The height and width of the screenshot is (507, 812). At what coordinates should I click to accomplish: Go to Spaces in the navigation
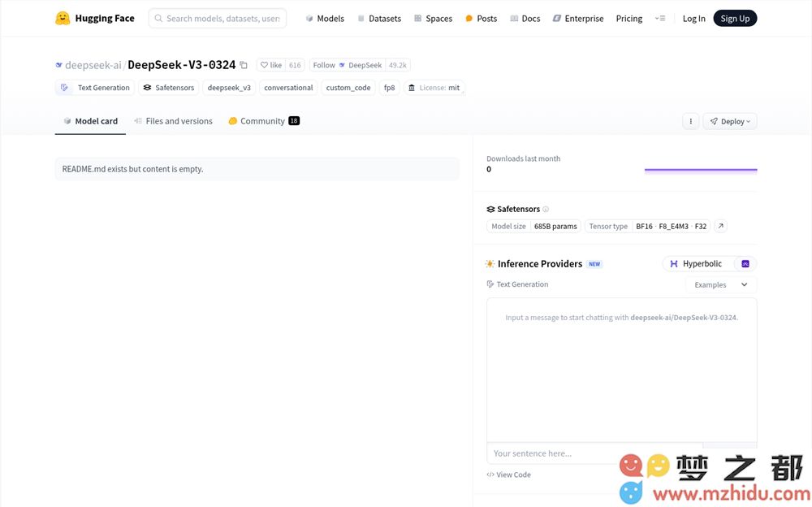point(433,18)
